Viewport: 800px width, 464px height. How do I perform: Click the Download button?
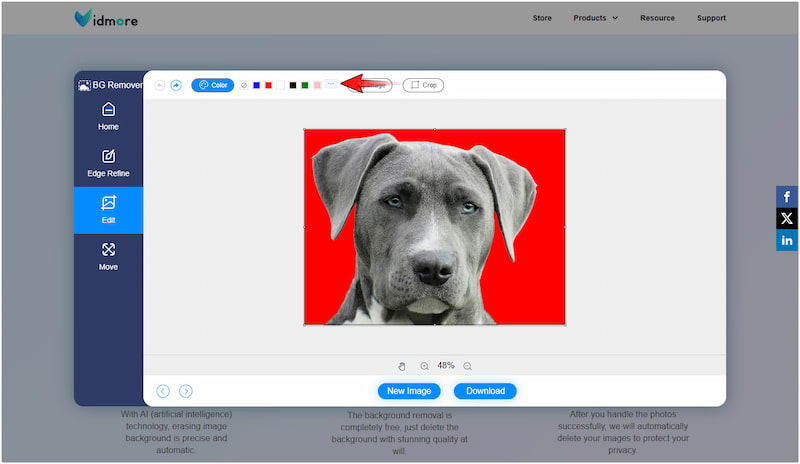(485, 391)
